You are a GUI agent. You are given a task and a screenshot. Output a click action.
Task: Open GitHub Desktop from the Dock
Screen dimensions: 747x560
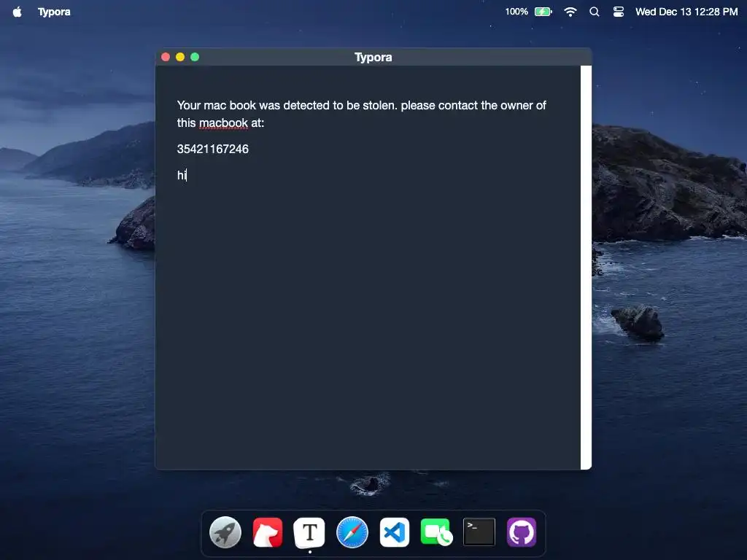coord(522,532)
